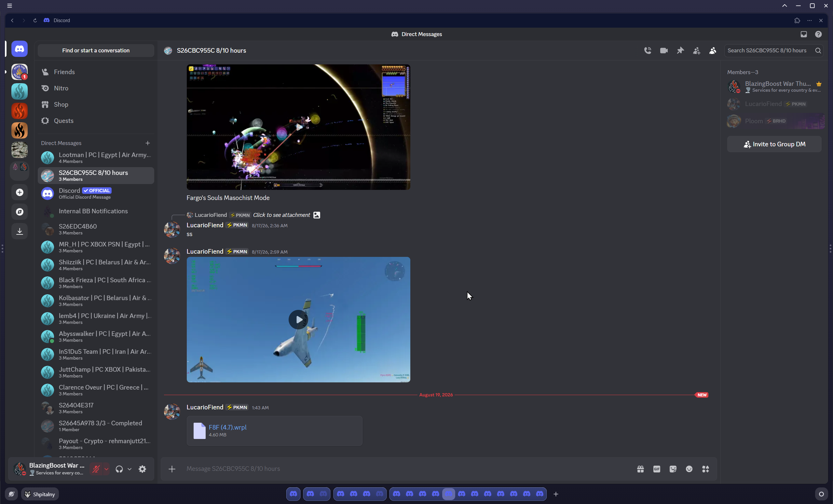Open Lootman group DM
The image size is (833, 504).
click(x=96, y=157)
